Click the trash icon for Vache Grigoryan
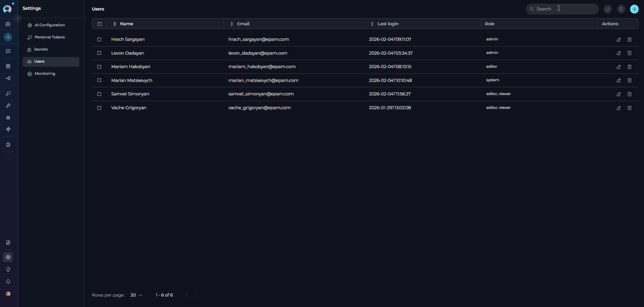Screen dimensions: 644x307 [x=629, y=108]
